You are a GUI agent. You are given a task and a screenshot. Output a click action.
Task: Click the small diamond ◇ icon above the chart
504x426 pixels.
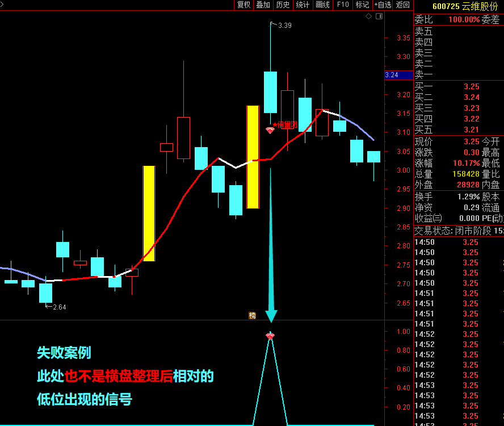[368, 16]
